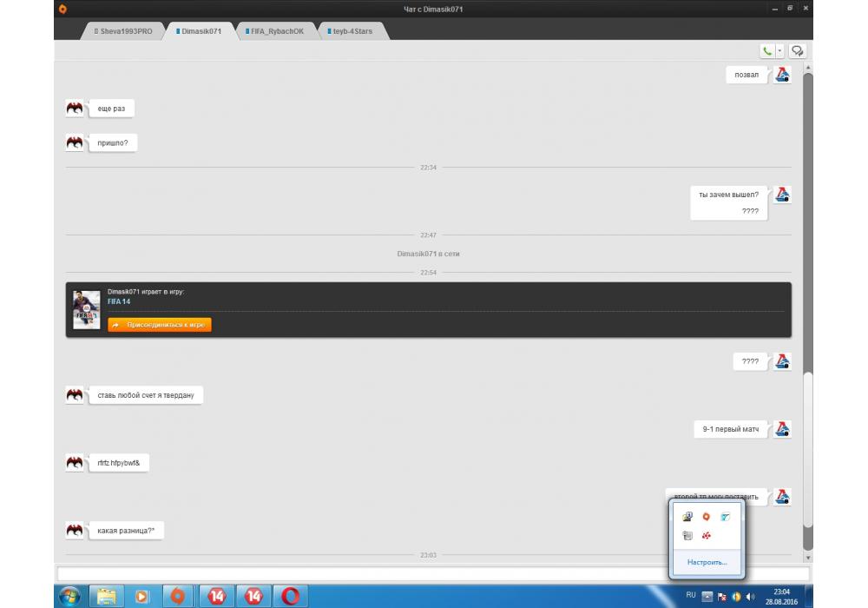Image resolution: width=868 pixels, height=608 pixels.
Task: Click the chat scrollbar up arrow
Action: pos(808,68)
